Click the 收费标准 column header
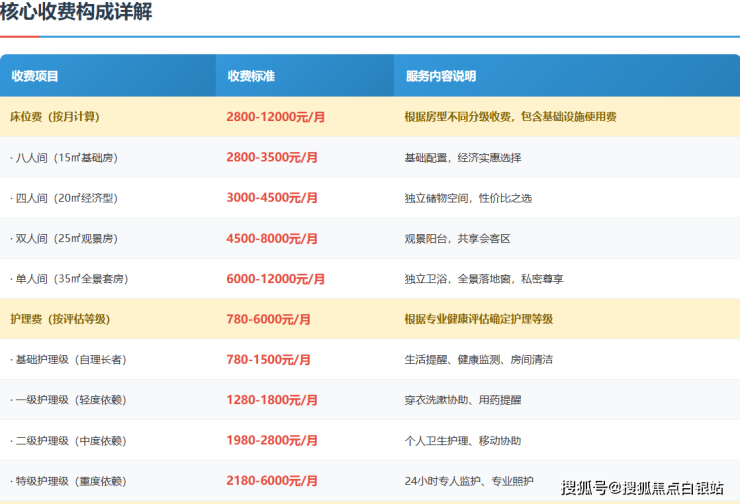Viewport: 740px width, 504px height. (251, 76)
